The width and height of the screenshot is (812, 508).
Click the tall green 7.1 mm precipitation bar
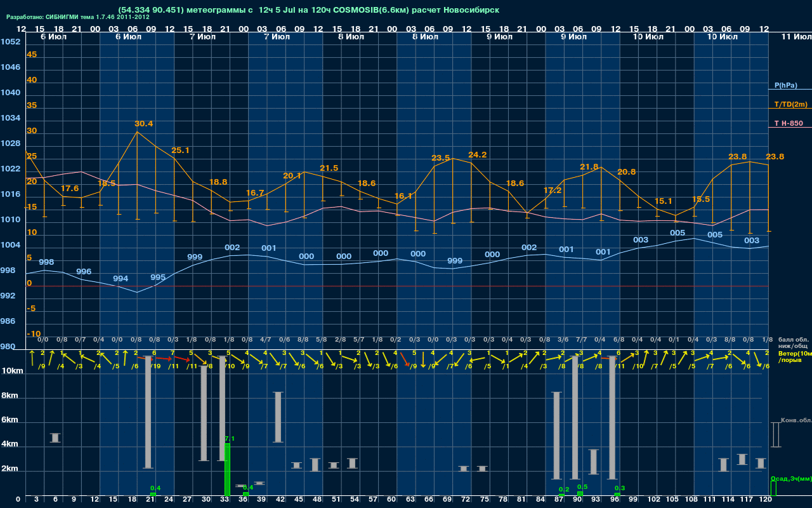(x=227, y=469)
